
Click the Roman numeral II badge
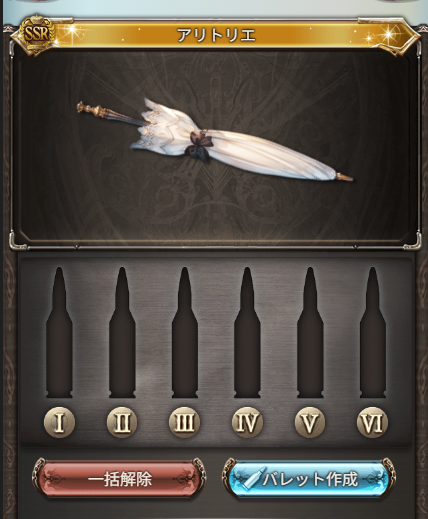tap(122, 423)
